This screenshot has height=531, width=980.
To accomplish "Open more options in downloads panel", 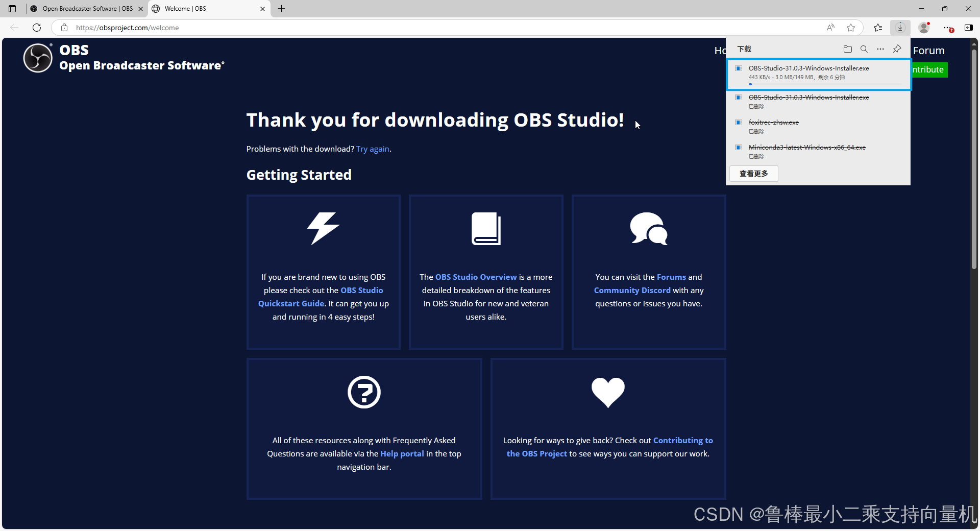I will 880,49.
